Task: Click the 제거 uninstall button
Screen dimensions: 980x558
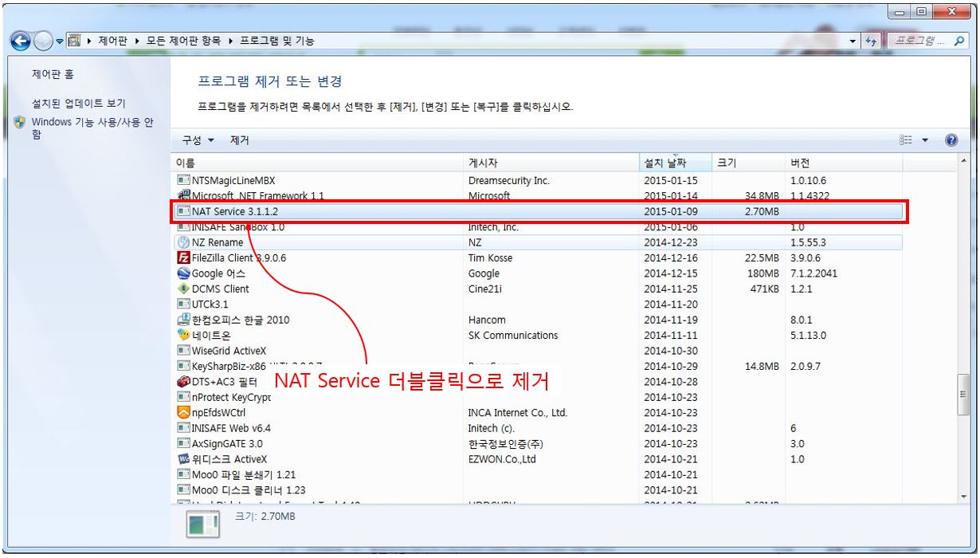Action: pyautogui.click(x=240, y=140)
